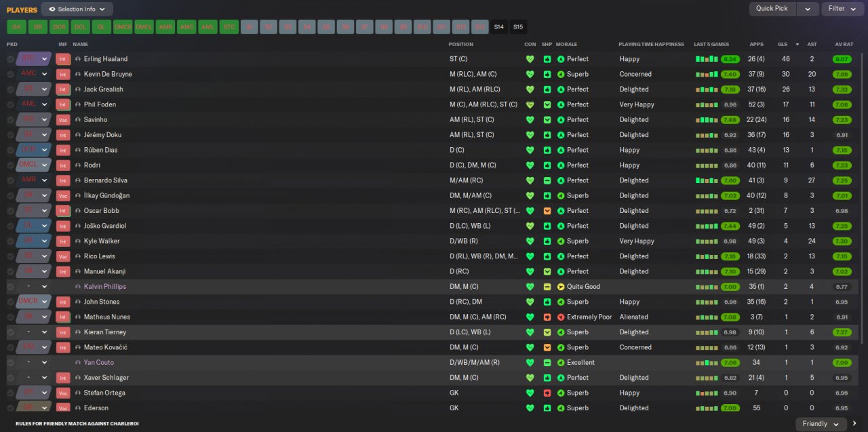Click the sharpness icon for Jack Grealish
This screenshot has height=432, width=868.
[x=547, y=90]
